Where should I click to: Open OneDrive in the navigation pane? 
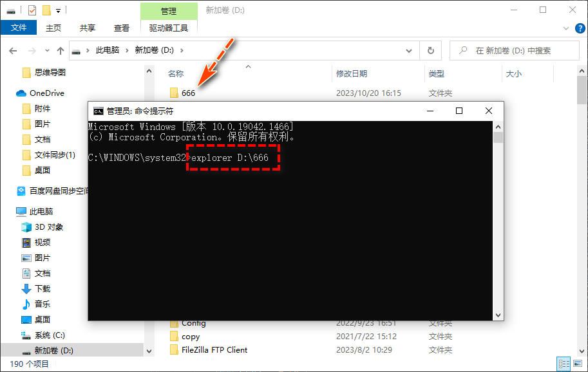[46, 93]
